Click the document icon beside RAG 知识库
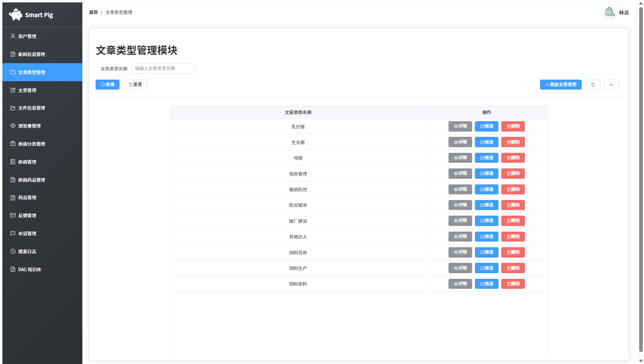Image resolution: width=644 pixels, height=364 pixels. coord(13,269)
